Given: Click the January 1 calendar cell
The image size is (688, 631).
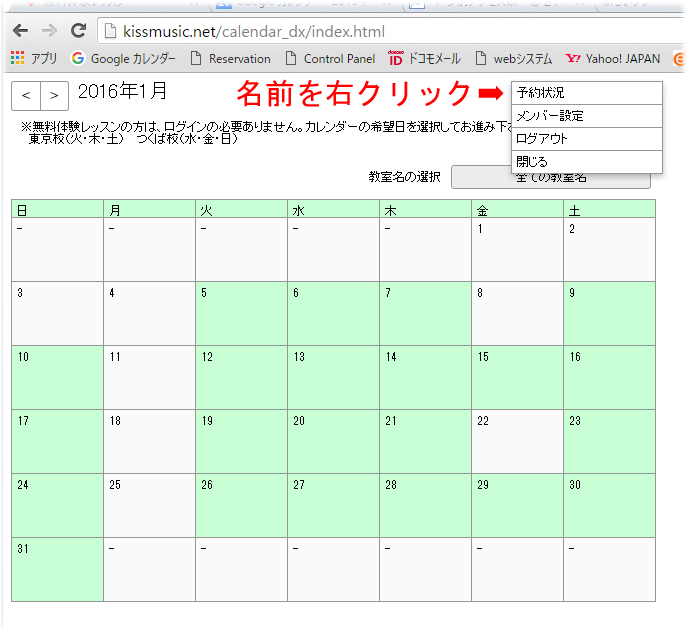Looking at the screenshot, I should click(518, 249).
